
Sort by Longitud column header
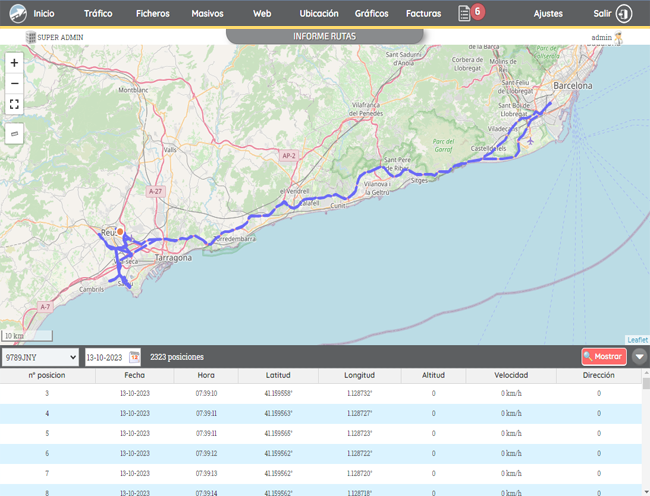(x=359, y=375)
